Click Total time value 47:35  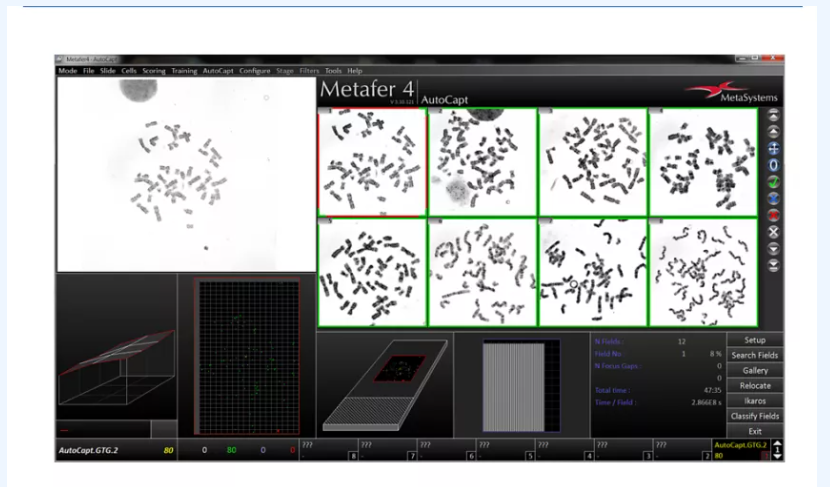(712, 390)
